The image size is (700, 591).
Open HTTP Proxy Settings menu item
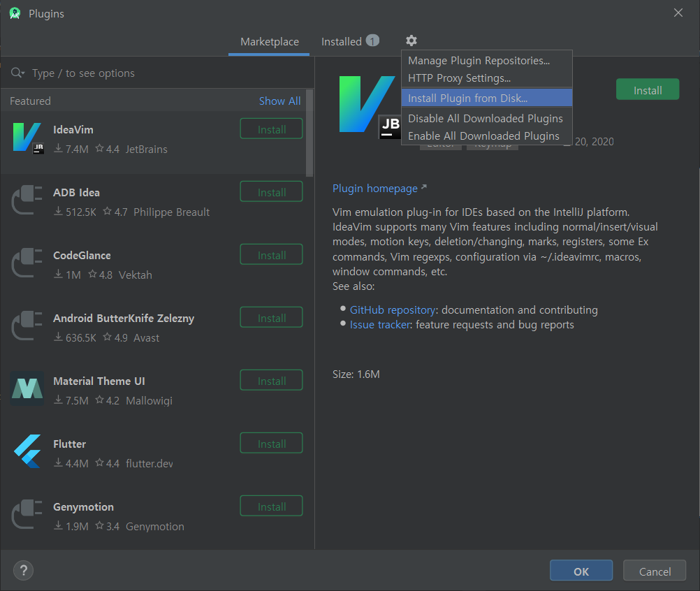click(x=487, y=78)
